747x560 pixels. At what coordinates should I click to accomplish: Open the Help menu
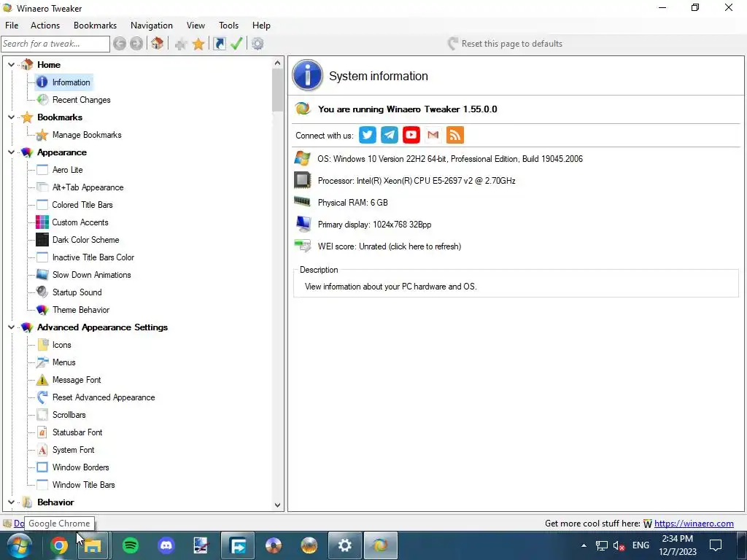point(261,26)
